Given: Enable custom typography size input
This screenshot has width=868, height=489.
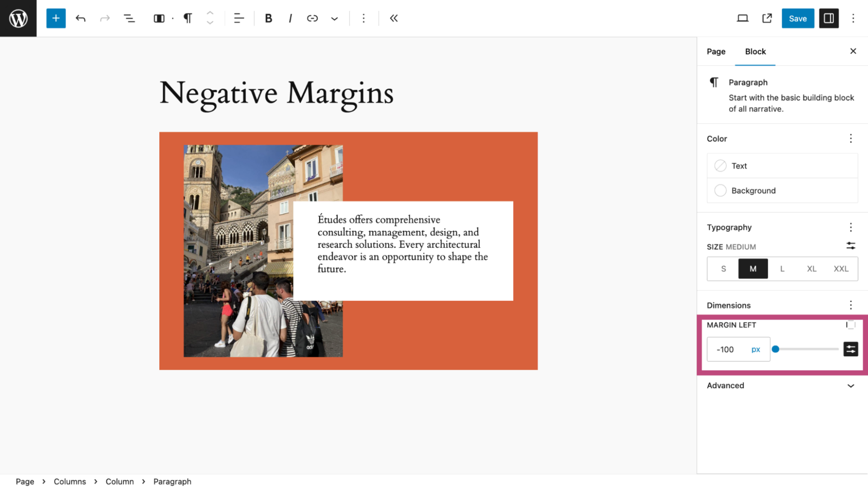Looking at the screenshot, I should pos(850,246).
